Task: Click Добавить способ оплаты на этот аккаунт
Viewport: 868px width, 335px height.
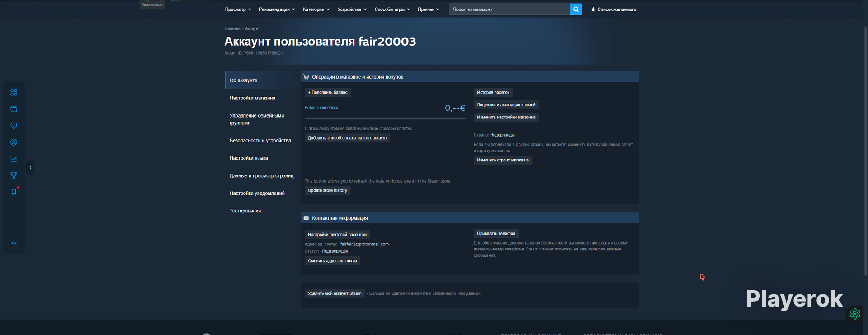Action: pyautogui.click(x=347, y=138)
